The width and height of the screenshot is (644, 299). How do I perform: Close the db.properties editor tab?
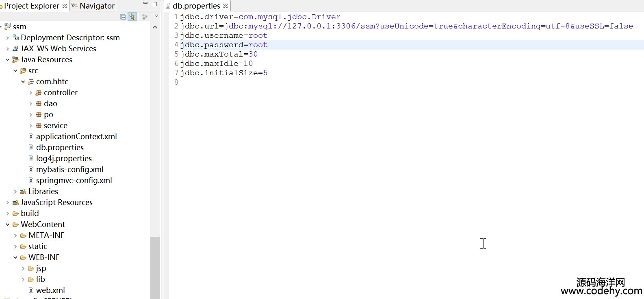pyautogui.click(x=226, y=6)
